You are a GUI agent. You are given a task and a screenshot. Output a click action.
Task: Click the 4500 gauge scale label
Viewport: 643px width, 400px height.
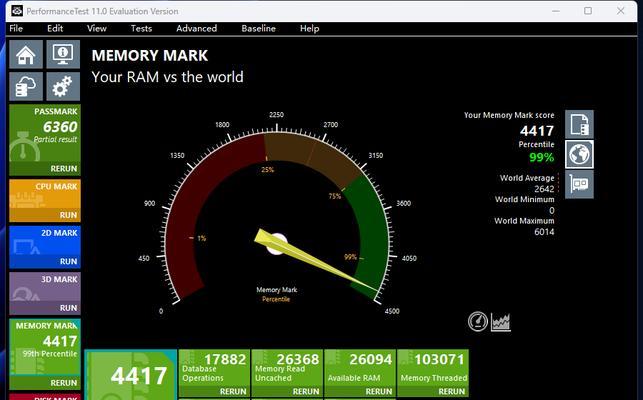click(392, 311)
